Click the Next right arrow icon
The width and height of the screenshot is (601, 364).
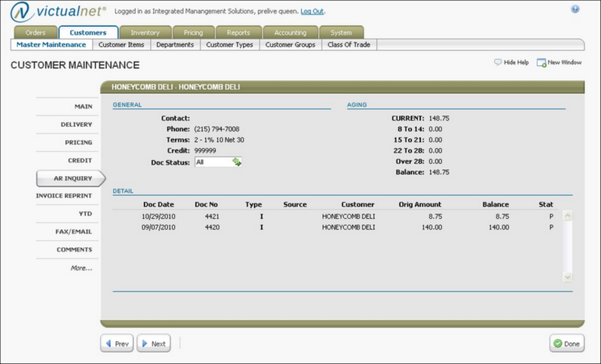[145, 343]
